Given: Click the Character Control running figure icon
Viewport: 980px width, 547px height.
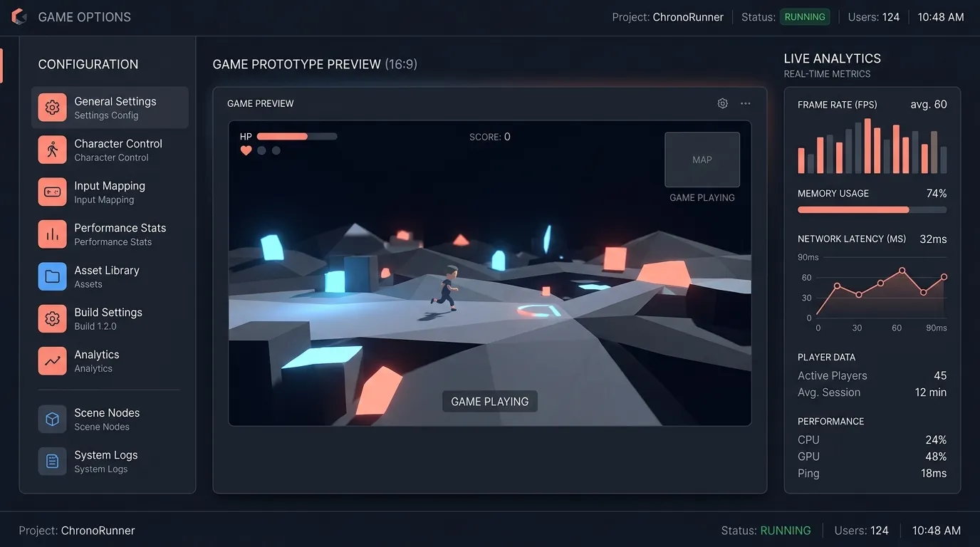Looking at the screenshot, I should 52,150.
